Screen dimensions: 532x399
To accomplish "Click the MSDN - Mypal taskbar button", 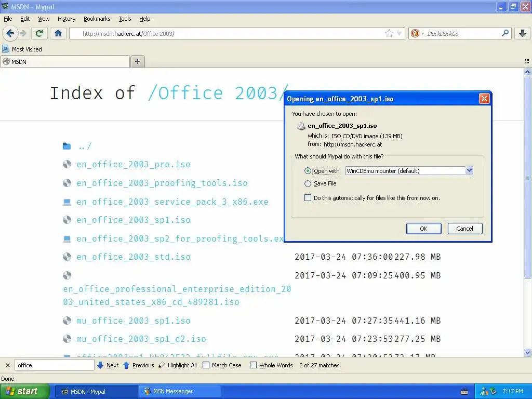I will tap(96, 391).
